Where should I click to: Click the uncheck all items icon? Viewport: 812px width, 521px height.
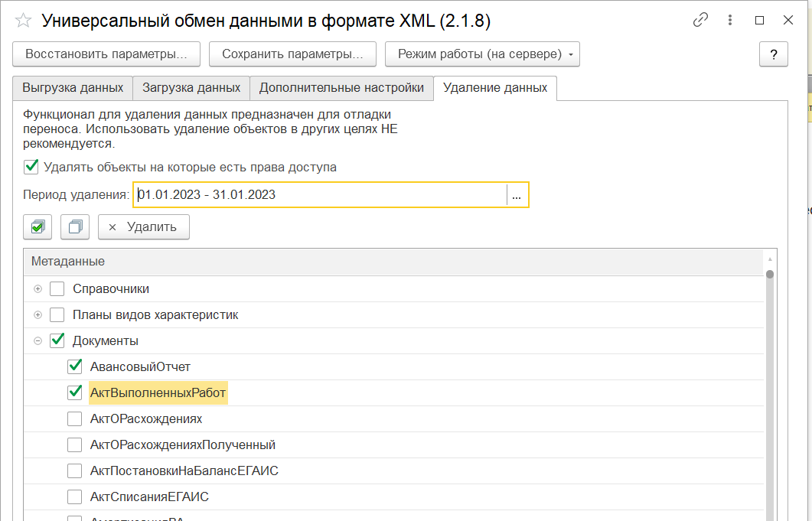[x=74, y=226]
